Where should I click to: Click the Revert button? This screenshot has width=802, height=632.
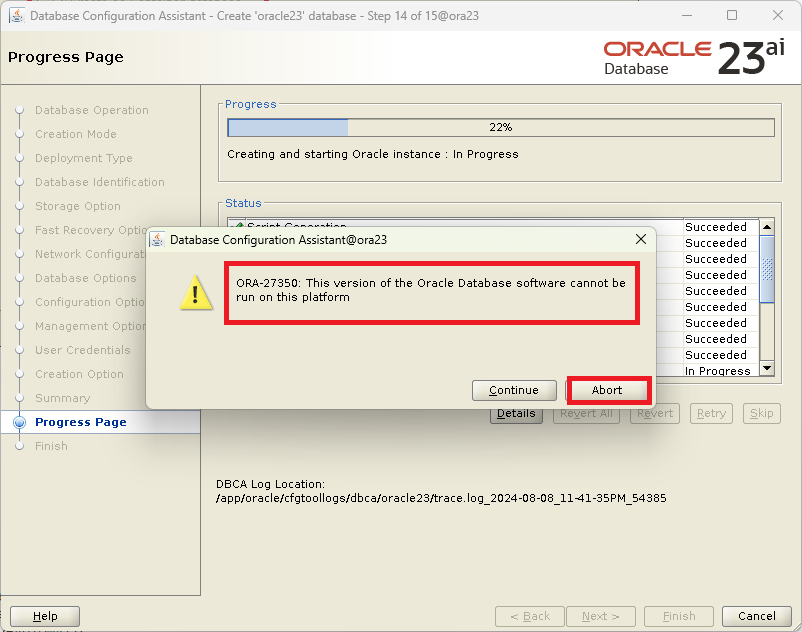point(655,414)
